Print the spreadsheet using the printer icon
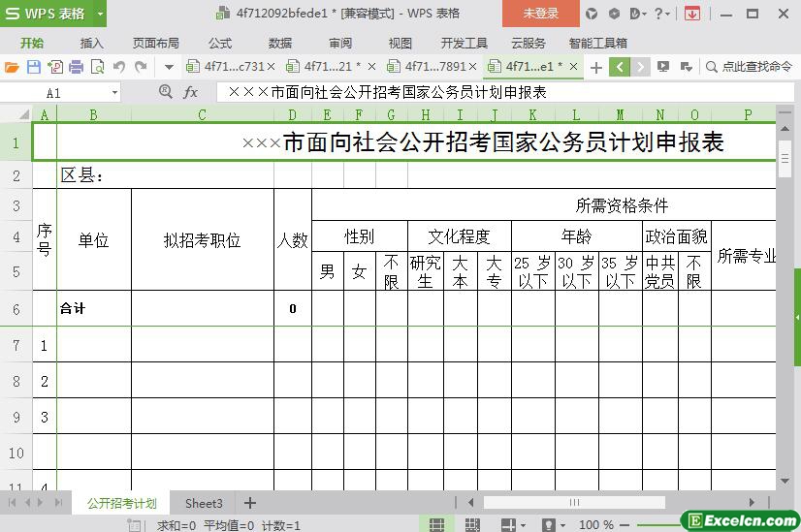Viewport: 801px width, 532px height. pyautogui.click(x=76, y=67)
